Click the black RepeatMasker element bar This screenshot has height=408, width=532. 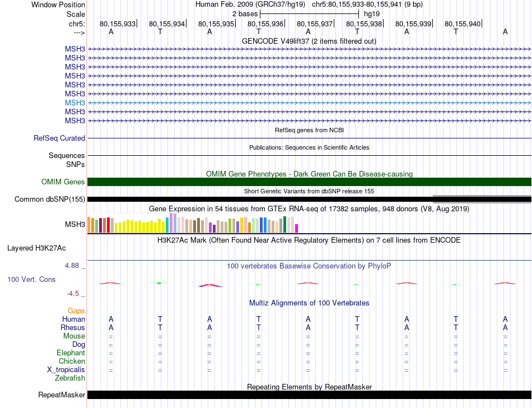click(309, 395)
